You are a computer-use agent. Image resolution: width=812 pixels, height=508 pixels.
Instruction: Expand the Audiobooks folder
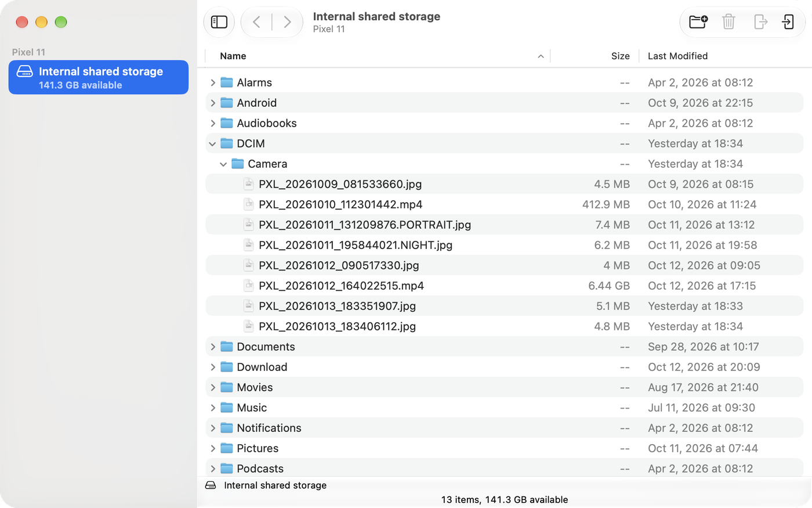pos(213,123)
